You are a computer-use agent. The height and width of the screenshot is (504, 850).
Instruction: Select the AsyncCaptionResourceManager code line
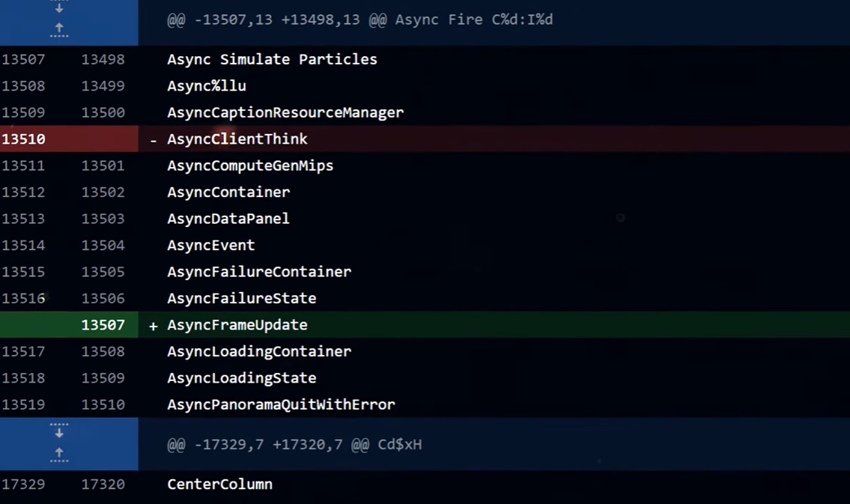(x=285, y=112)
